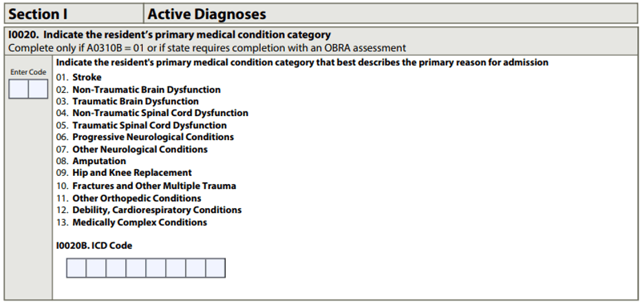
Task: Click 09. Hip and Knee Replacement
Action: (x=124, y=173)
